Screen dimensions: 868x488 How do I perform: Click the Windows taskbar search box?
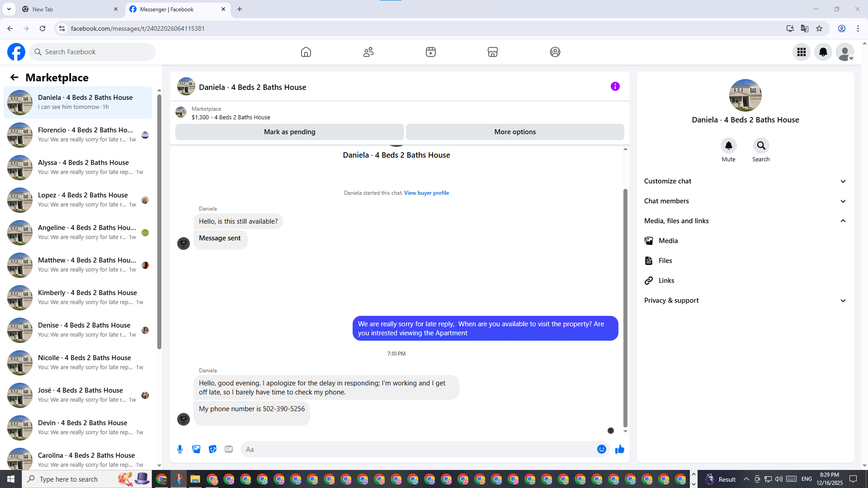pos(87,479)
